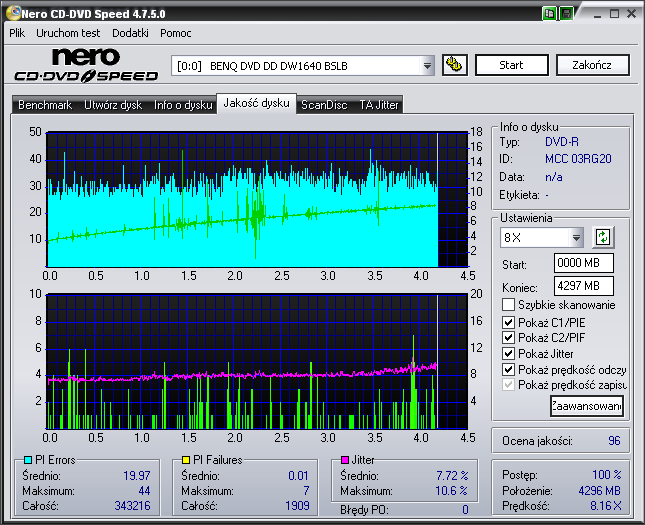This screenshot has width=645, height=525.
Task: Click PI Errors maximum value 44
Action: [x=144, y=491]
